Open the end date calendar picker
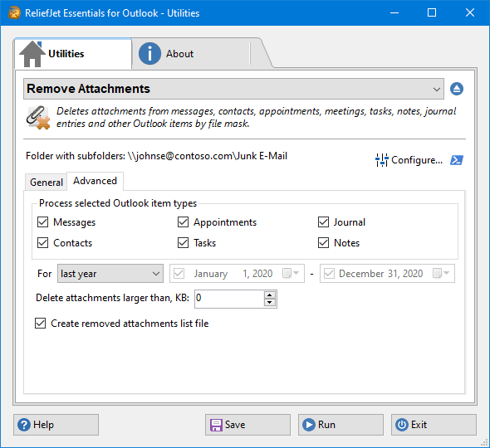The height and width of the screenshot is (448, 490). [441, 273]
